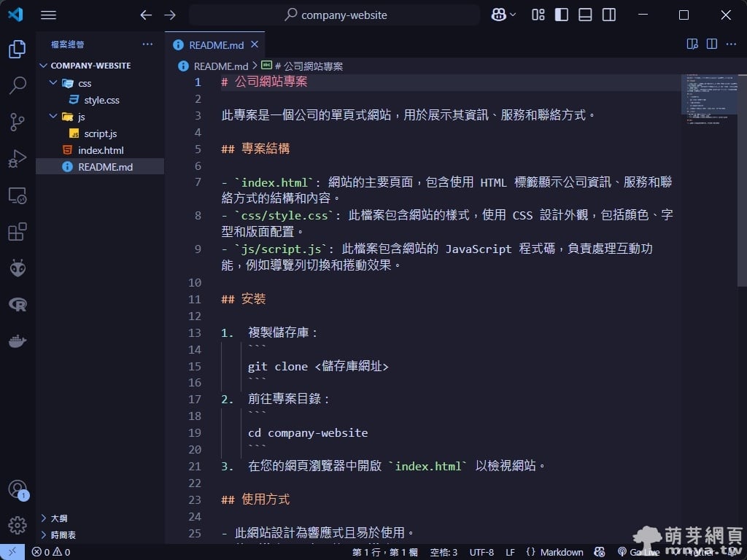Open the PlatformIO alien icon
Viewport: 747px width, 560px height.
click(18, 268)
